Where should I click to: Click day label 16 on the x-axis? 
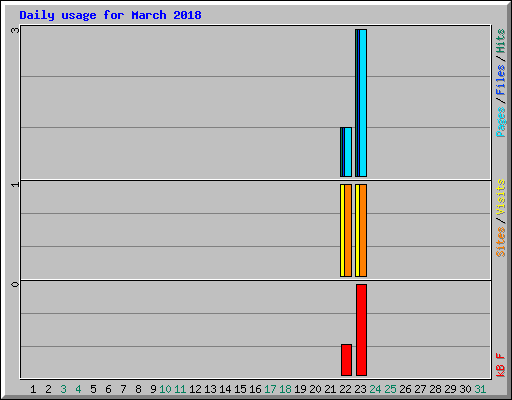click(255, 389)
